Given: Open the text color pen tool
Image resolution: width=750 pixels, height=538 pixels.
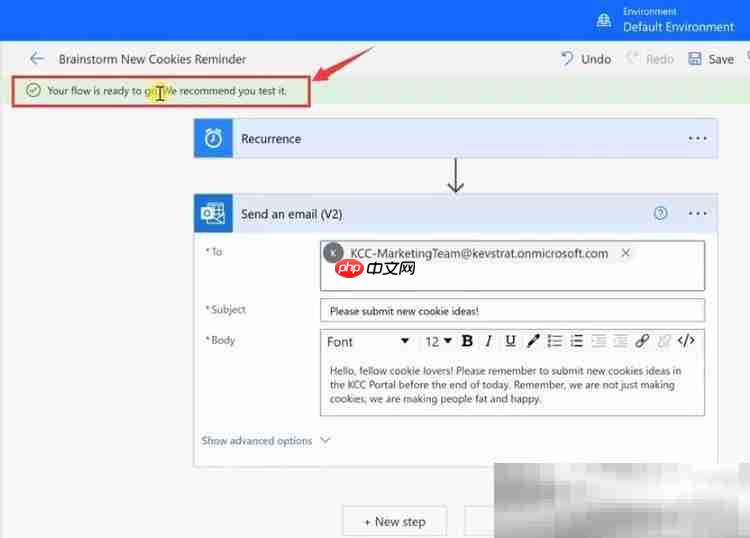Looking at the screenshot, I should [533, 341].
